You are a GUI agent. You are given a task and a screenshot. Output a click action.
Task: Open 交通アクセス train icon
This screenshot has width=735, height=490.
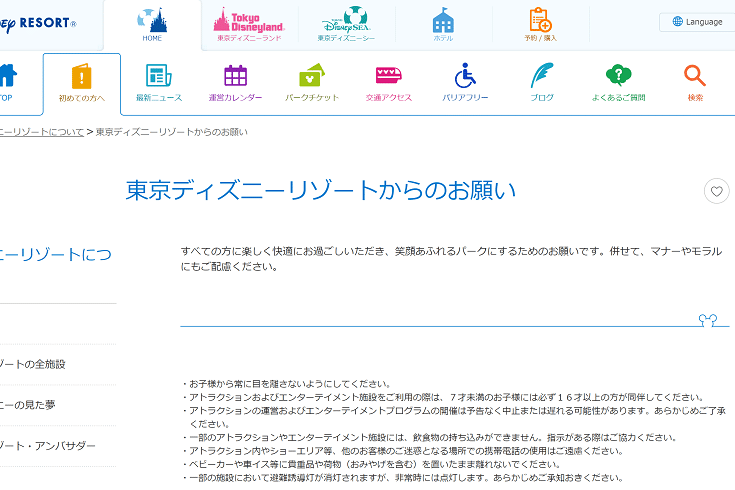(x=389, y=83)
